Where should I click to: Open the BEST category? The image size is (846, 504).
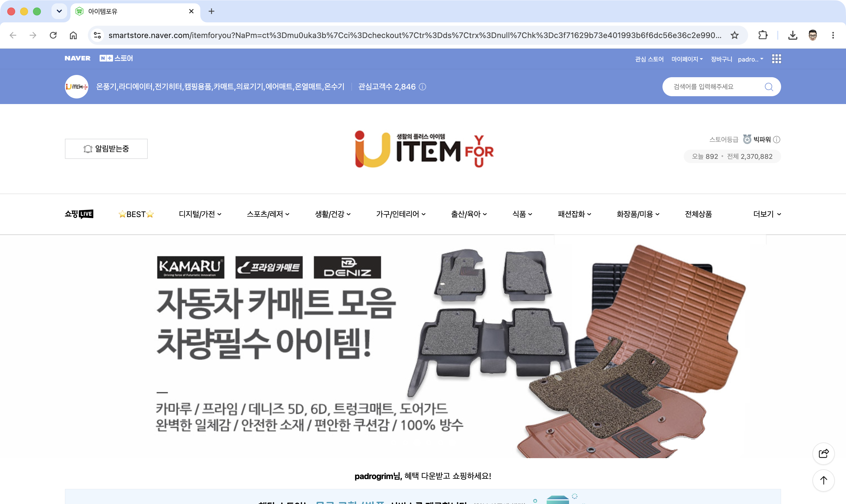(x=136, y=214)
